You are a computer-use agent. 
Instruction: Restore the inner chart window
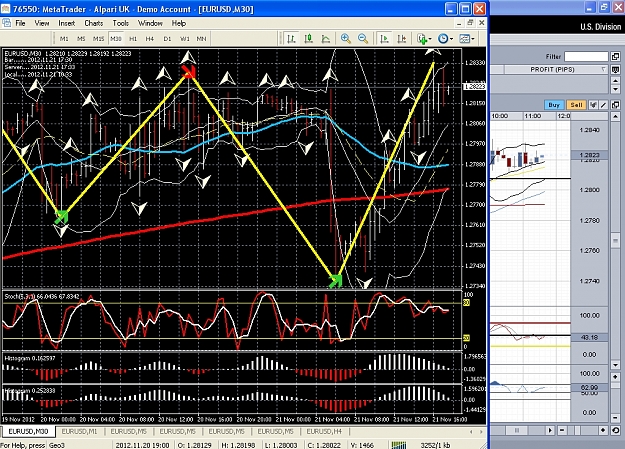point(470,23)
